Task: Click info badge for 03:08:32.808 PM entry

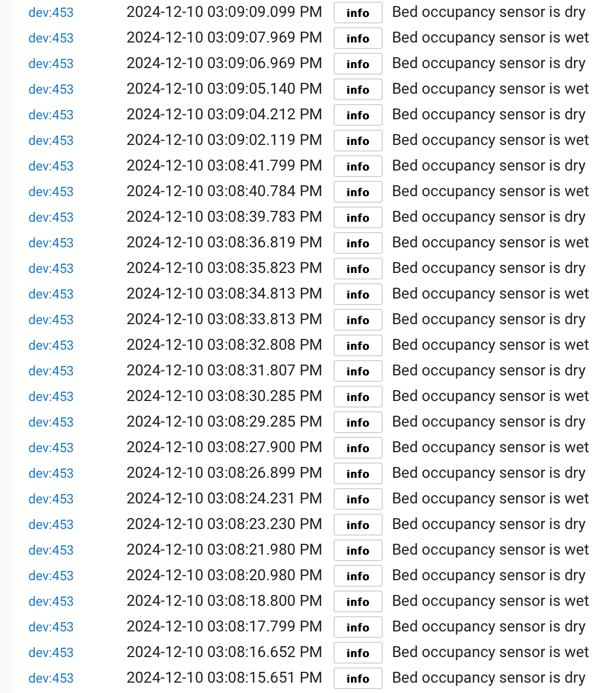Action: coord(358,346)
